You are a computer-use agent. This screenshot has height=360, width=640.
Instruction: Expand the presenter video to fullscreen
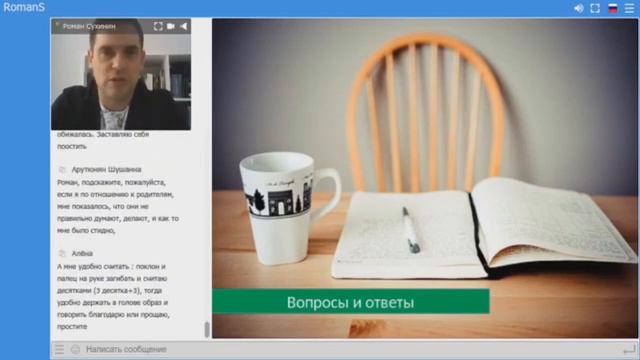tap(158, 26)
